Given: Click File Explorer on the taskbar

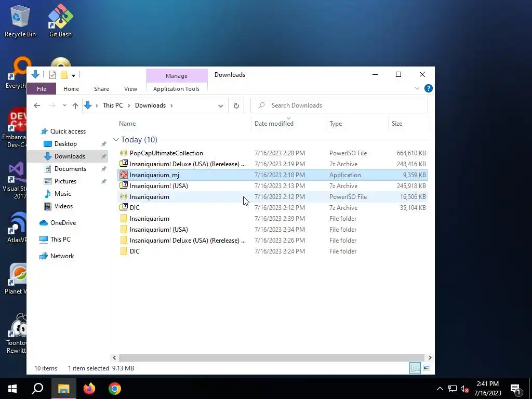Looking at the screenshot, I should click(63, 389).
